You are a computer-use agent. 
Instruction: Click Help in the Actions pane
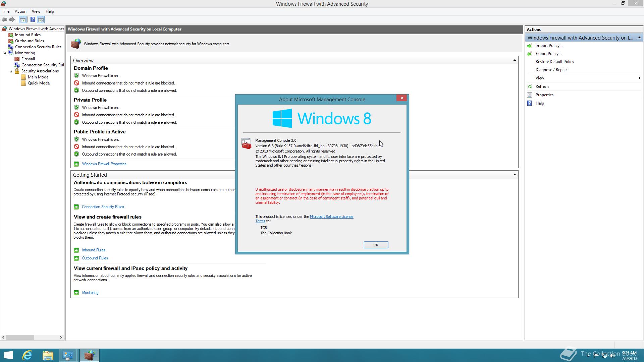(540, 103)
